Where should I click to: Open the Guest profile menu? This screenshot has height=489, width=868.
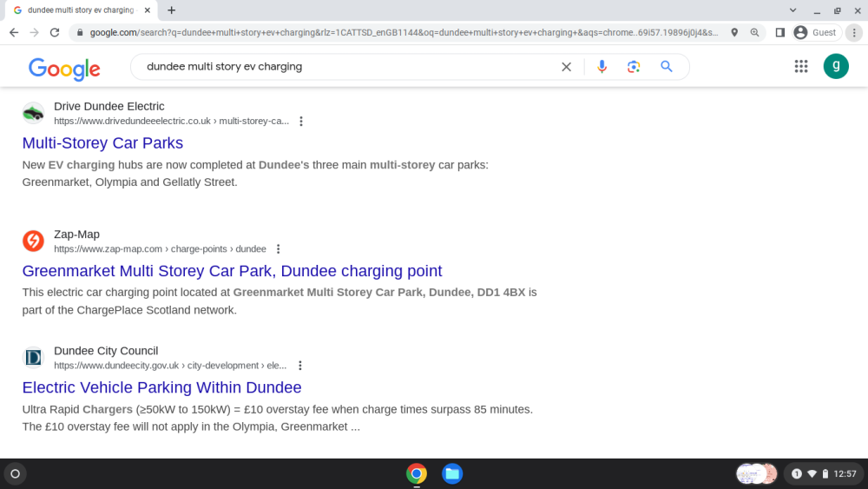pos(816,33)
